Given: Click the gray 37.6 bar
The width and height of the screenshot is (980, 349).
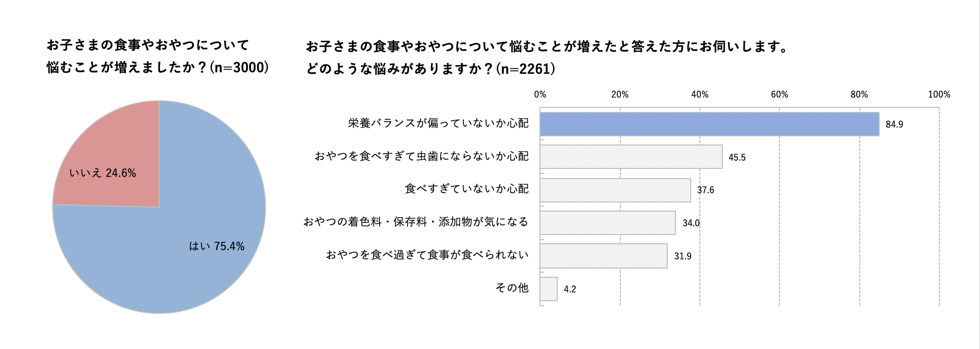Looking at the screenshot, I should [615, 190].
